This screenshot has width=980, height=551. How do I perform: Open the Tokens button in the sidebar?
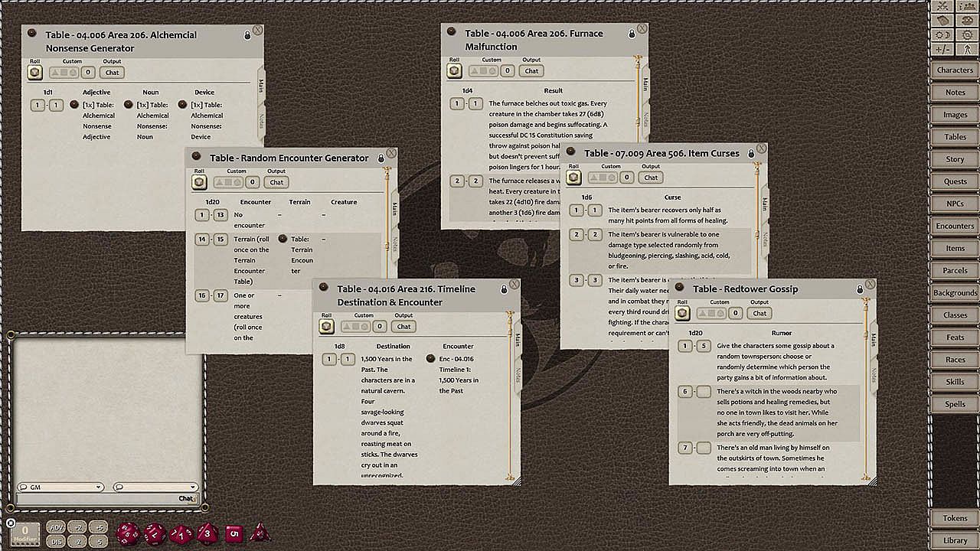[955, 518]
